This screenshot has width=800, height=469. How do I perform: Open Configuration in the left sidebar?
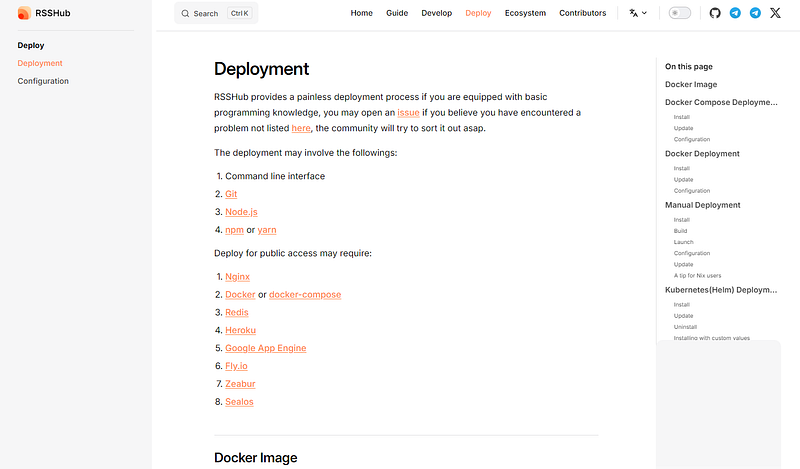[43, 81]
